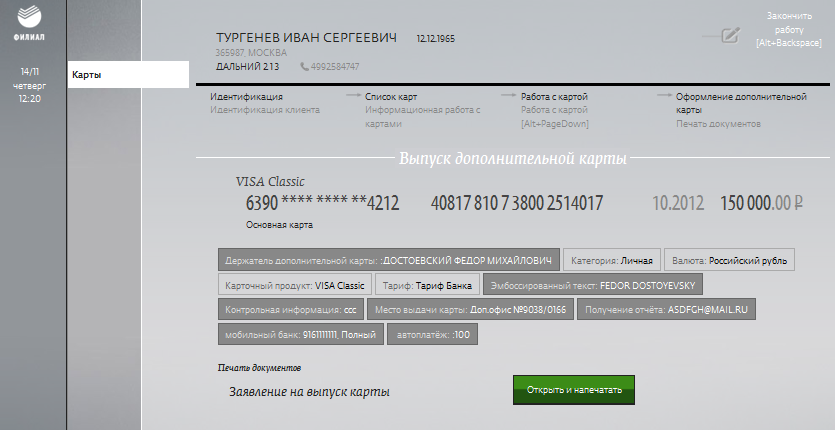Click phone number 4992584747

click(335, 67)
